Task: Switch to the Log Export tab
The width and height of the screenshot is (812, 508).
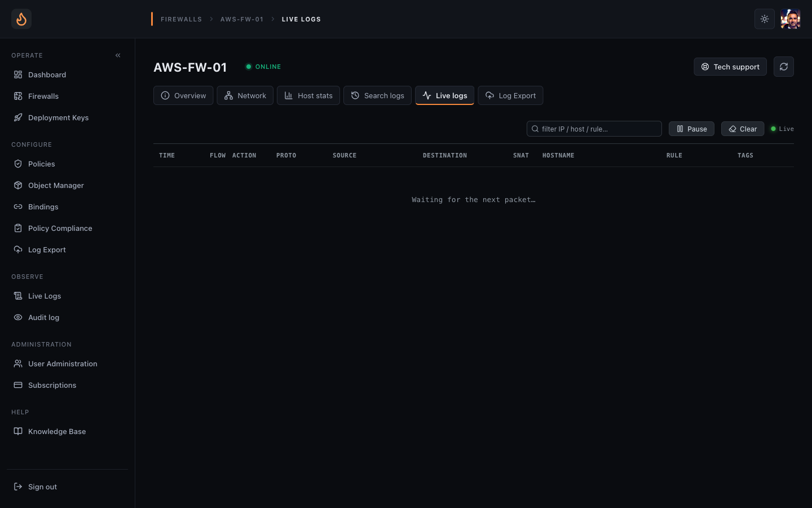Action: pos(510,95)
